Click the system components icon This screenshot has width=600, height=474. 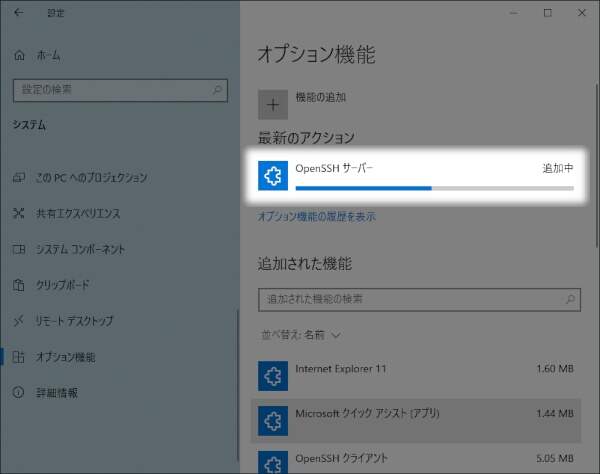click(x=19, y=249)
